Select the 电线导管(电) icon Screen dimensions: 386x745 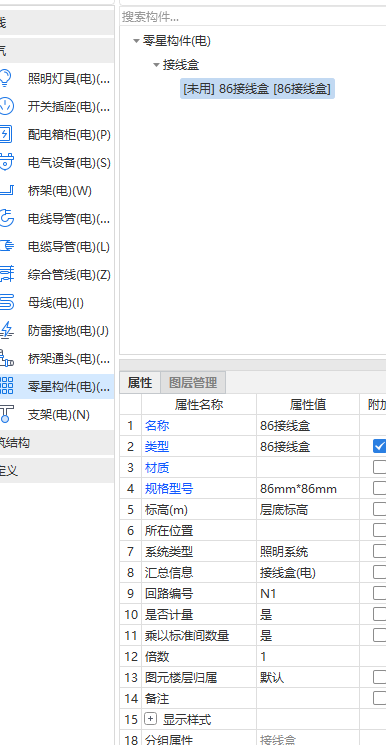click(6, 219)
